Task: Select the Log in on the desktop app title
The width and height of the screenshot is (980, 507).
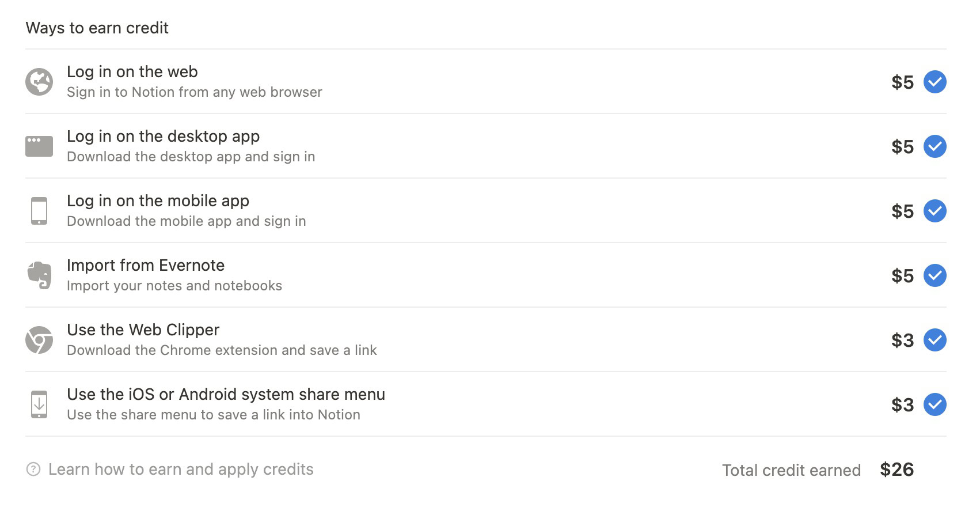Action: coord(163,137)
